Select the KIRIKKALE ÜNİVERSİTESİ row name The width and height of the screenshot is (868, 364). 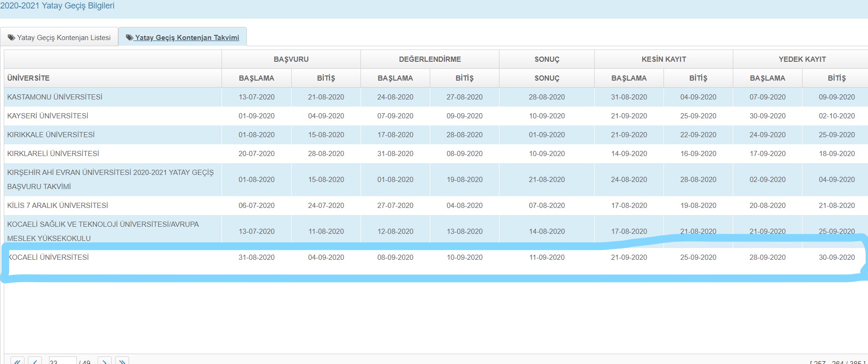coord(51,134)
